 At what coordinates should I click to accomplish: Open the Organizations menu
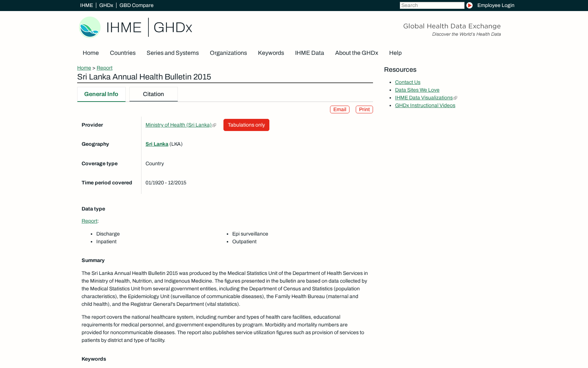228,53
